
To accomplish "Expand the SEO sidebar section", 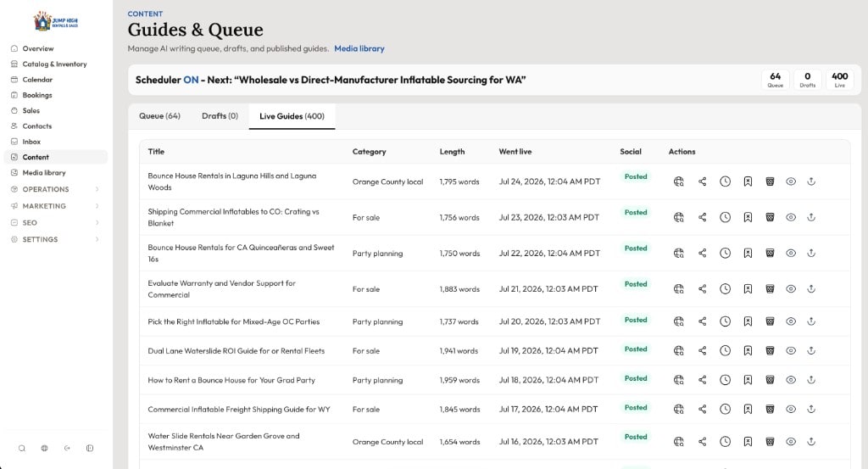I will pyautogui.click(x=55, y=222).
